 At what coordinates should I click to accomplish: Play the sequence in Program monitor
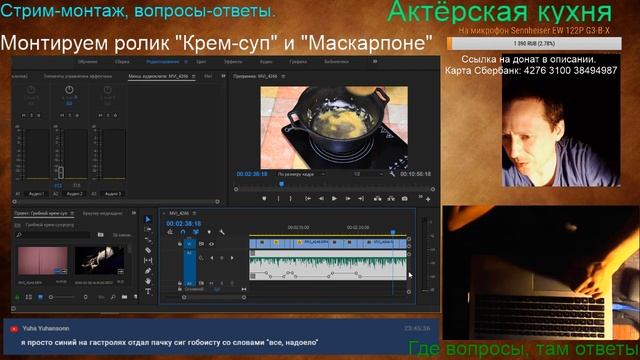coord(334,199)
